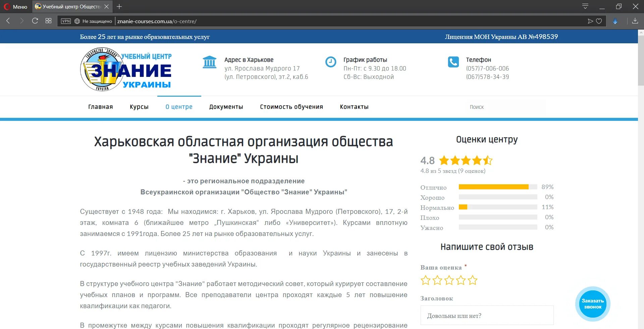
Task: Click the Напишите свой отзыв heading
Action: pos(487,247)
